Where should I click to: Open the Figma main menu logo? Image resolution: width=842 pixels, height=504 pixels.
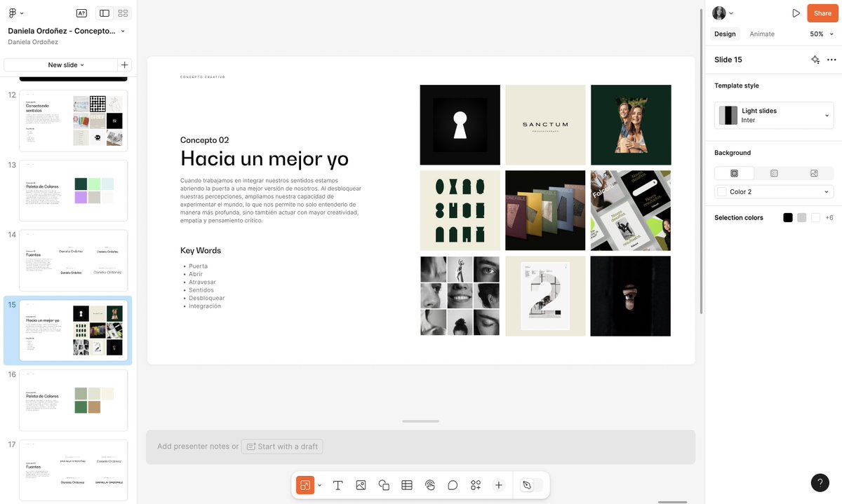tap(13, 13)
